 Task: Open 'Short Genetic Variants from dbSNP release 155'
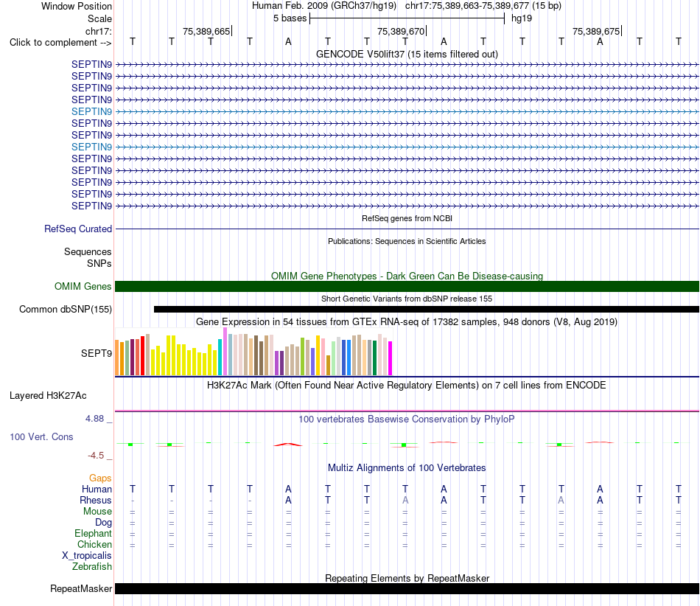[407, 299]
